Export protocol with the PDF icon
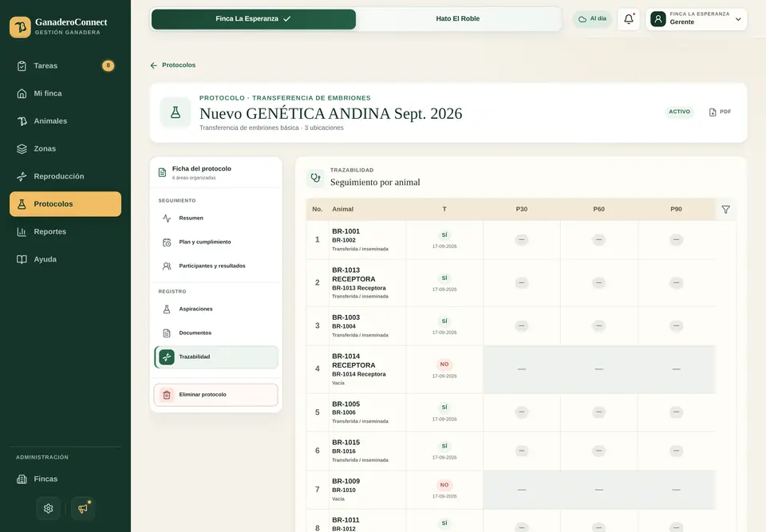The height and width of the screenshot is (532, 766). 720,112
